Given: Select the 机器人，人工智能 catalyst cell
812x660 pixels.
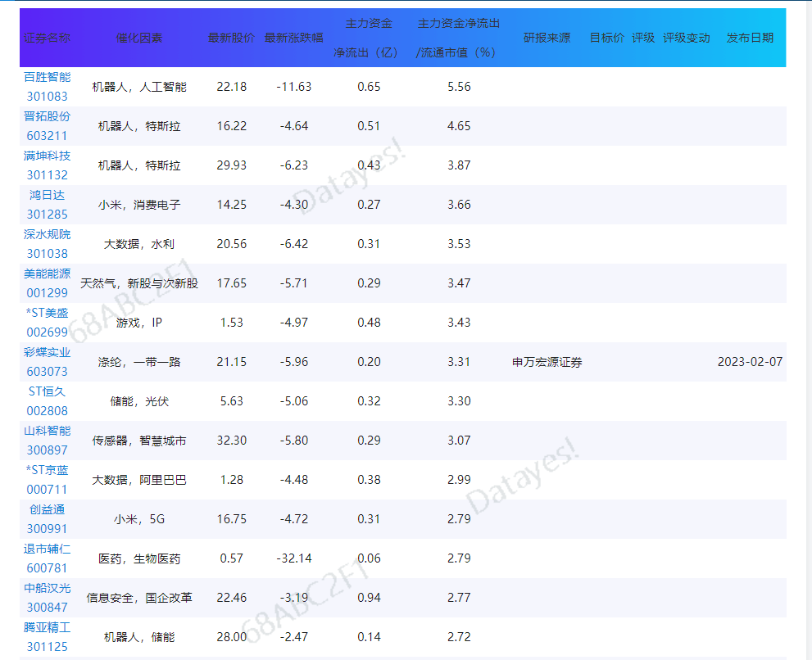Looking at the screenshot, I should coord(139,87).
